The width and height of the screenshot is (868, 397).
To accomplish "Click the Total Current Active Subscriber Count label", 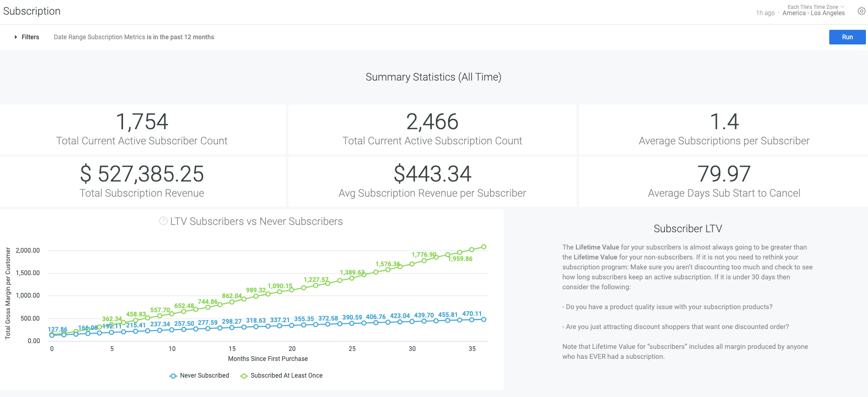I will [142, 141].
